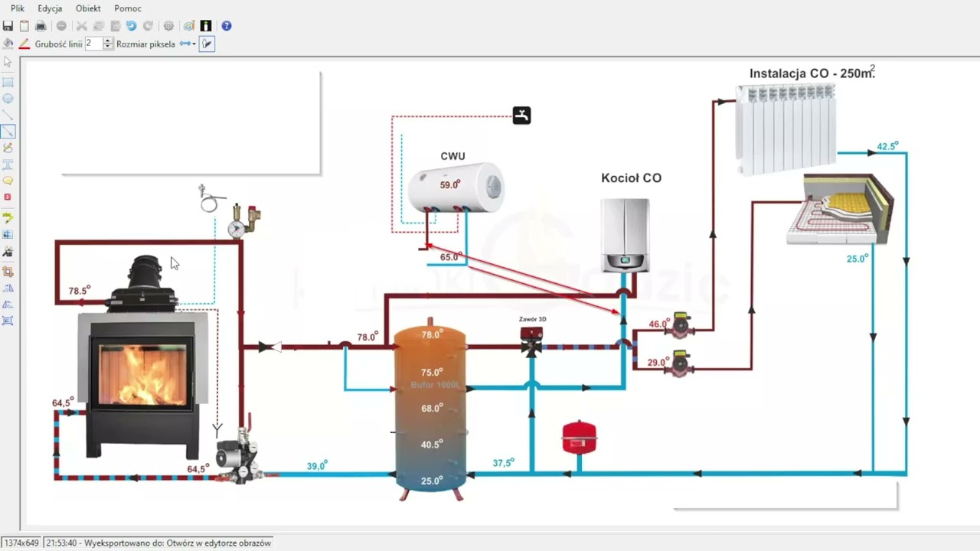Click the Resize image tool
Image resolution: width=980 pixels, height=551 pixels.
(8, 320)
